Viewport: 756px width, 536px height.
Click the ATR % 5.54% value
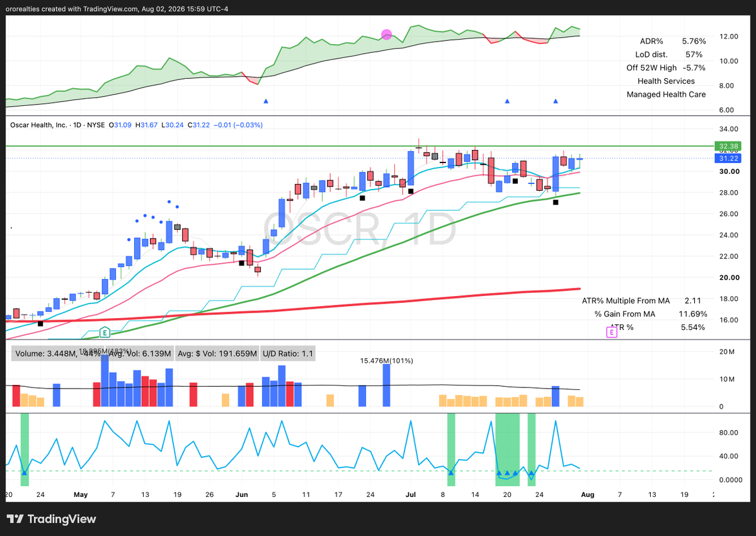(x=692, y=327)
